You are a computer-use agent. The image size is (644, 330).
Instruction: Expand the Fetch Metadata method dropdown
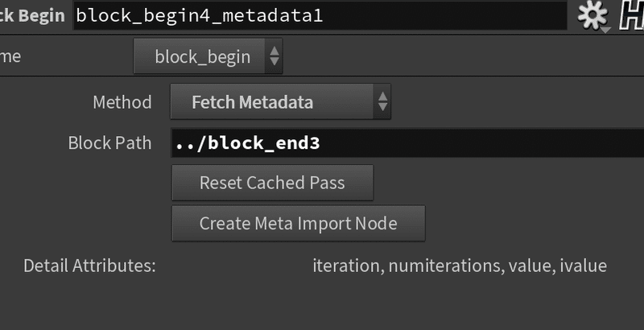coord(280,102)
